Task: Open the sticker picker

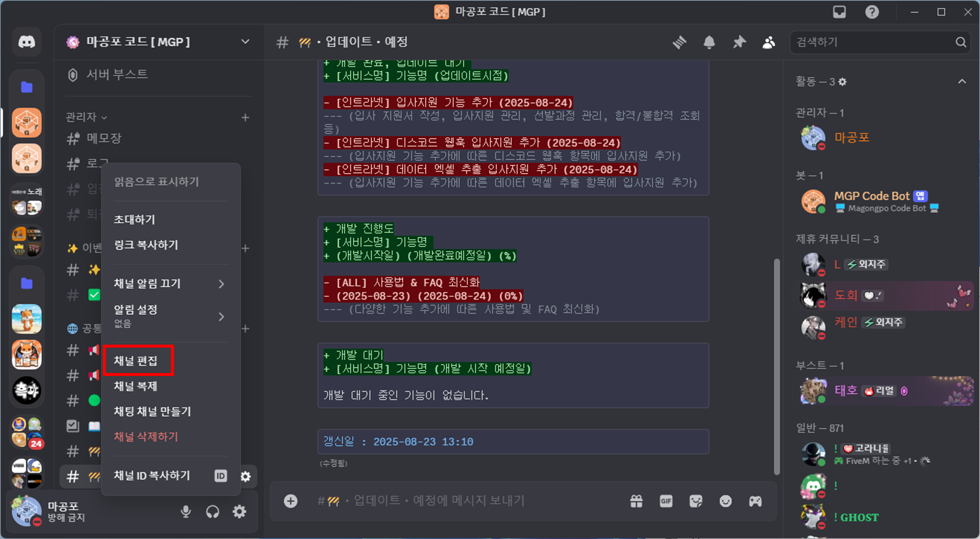Action: [x=696, y=501]
